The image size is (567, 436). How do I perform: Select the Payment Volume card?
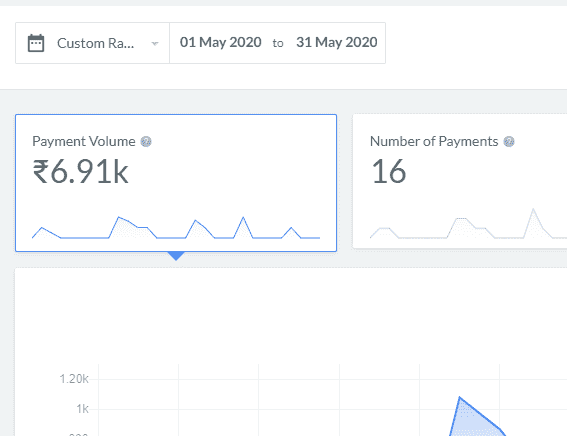(176, 183)
